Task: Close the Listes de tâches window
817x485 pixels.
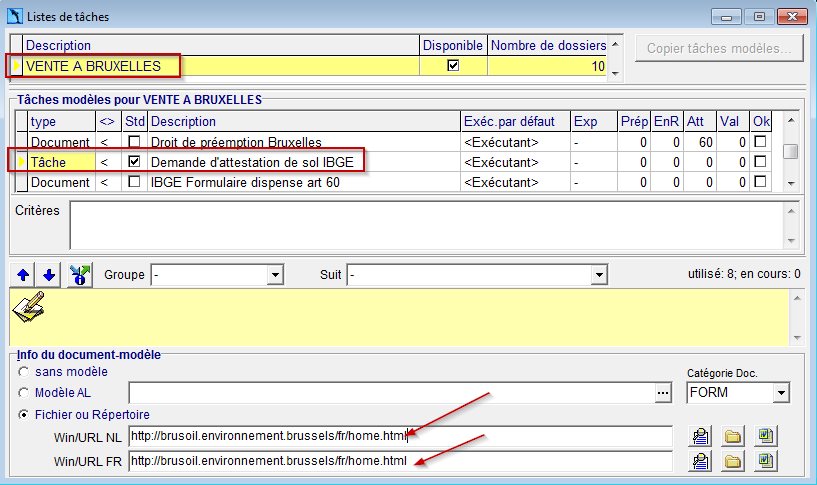Action: (x=792, y=17)
